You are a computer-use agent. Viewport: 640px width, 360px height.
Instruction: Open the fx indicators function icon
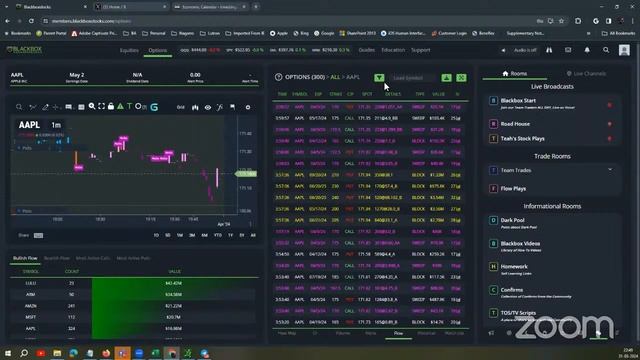(x=220, y=107)
